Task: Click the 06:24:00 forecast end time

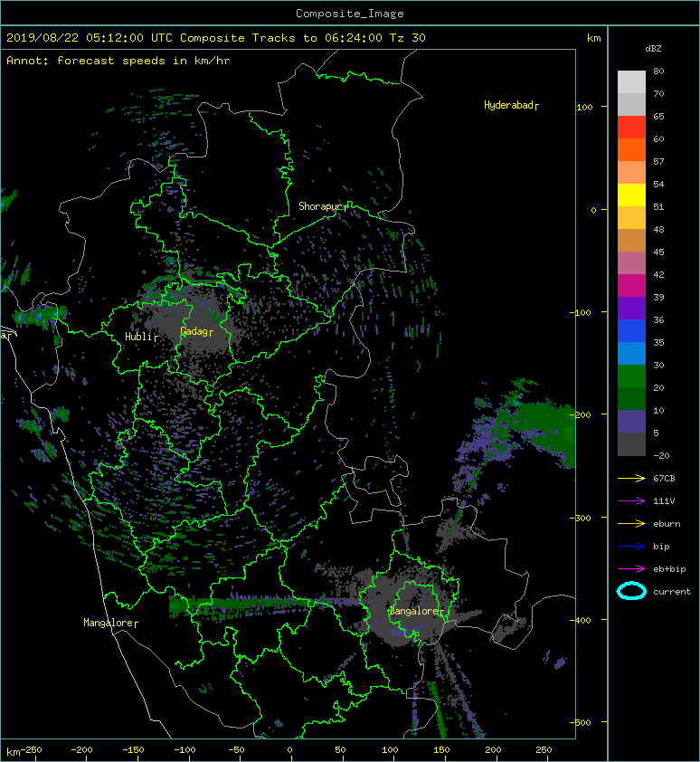Action: coord(353,38)
